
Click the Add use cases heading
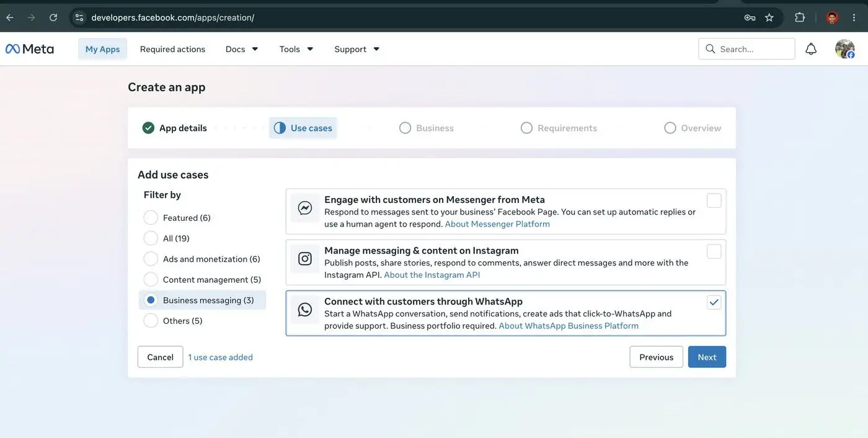173,175
